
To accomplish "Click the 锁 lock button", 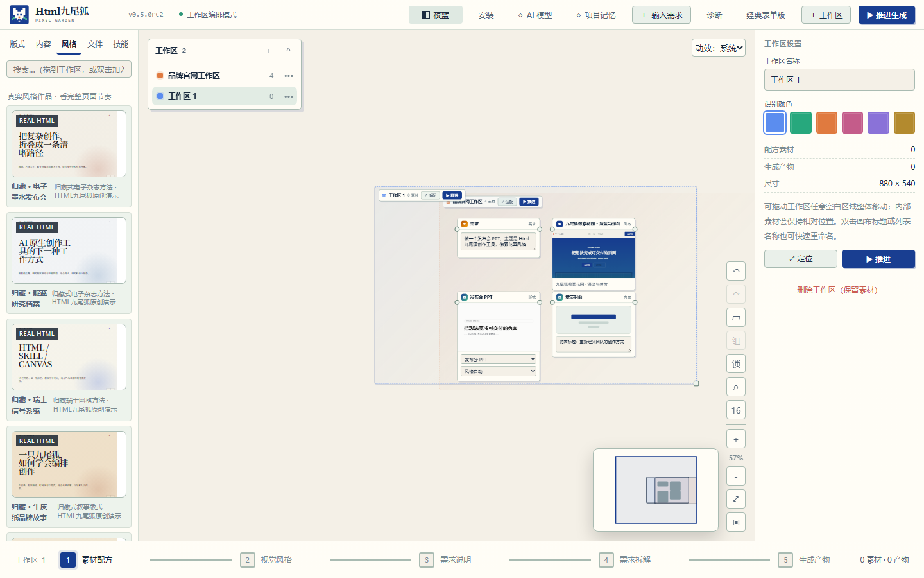I will coord(736,364).
